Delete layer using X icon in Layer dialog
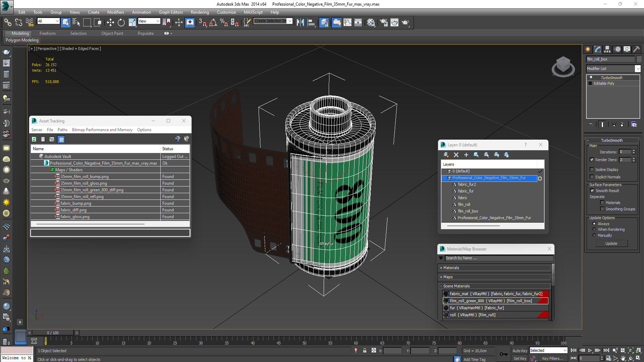This screenshot has width=644, height=362. point(456,155)
